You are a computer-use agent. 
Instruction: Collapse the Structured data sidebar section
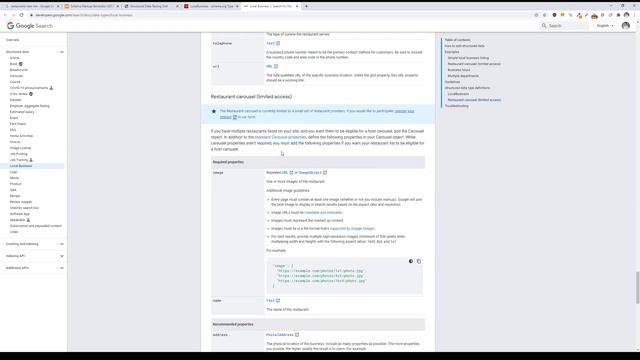[62, 52]
